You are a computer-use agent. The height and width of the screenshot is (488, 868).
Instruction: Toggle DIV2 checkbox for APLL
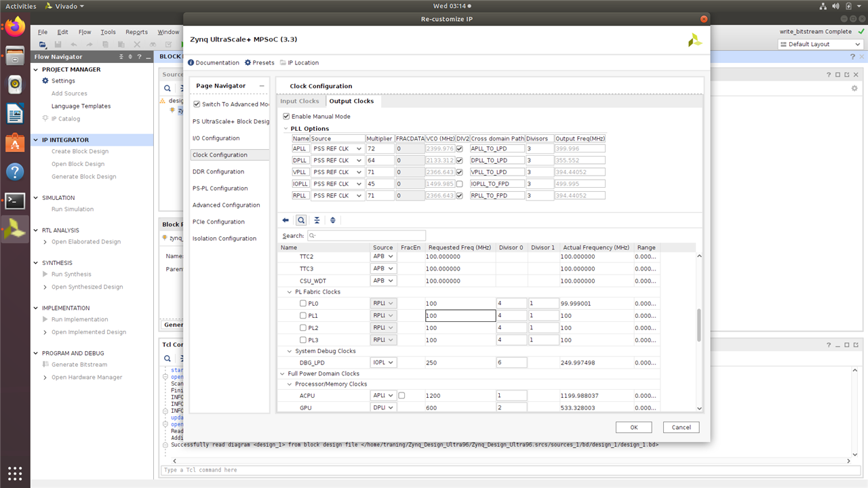coord(460,148)
